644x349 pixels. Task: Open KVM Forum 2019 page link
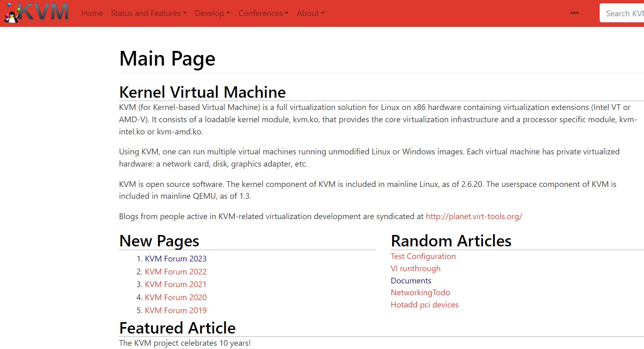176,310
